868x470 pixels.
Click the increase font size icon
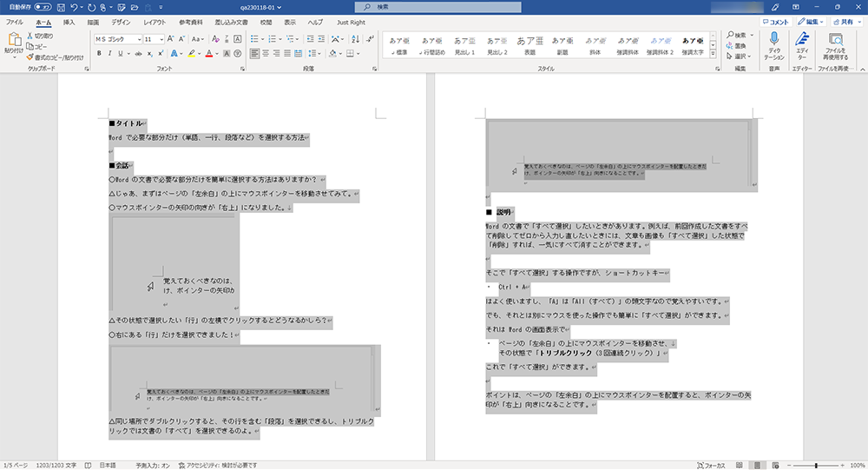pos(170,39)
